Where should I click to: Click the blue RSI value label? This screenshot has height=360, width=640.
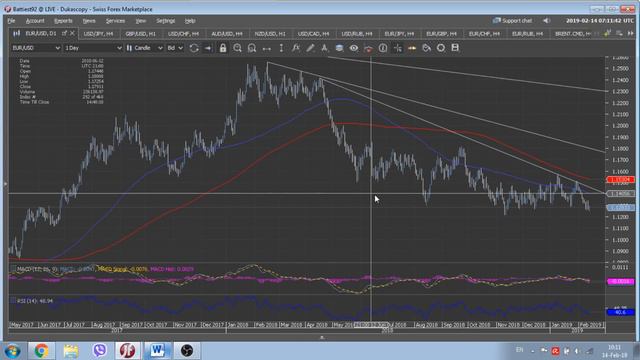point(620,312)
